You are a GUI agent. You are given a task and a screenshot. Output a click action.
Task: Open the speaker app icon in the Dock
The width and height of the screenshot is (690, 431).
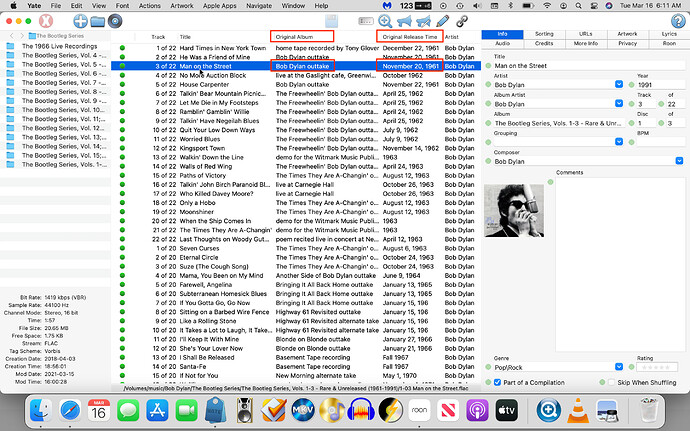point(245,410)
